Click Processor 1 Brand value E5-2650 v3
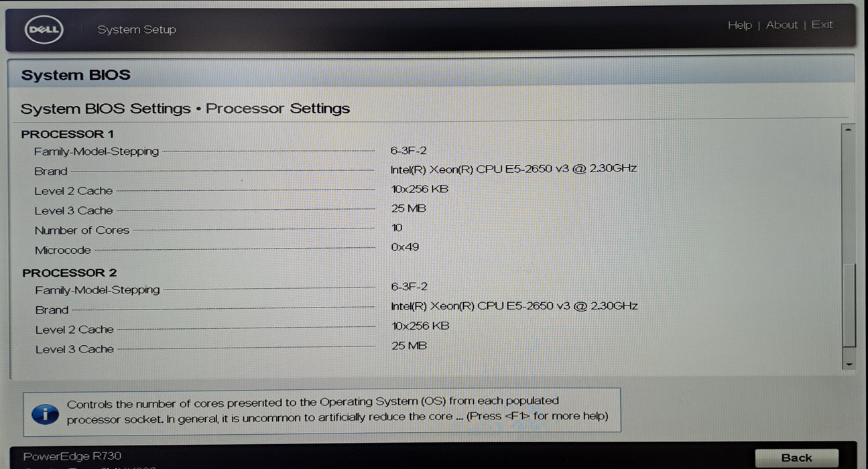This screenshot has width=868, height=469. 513,168
